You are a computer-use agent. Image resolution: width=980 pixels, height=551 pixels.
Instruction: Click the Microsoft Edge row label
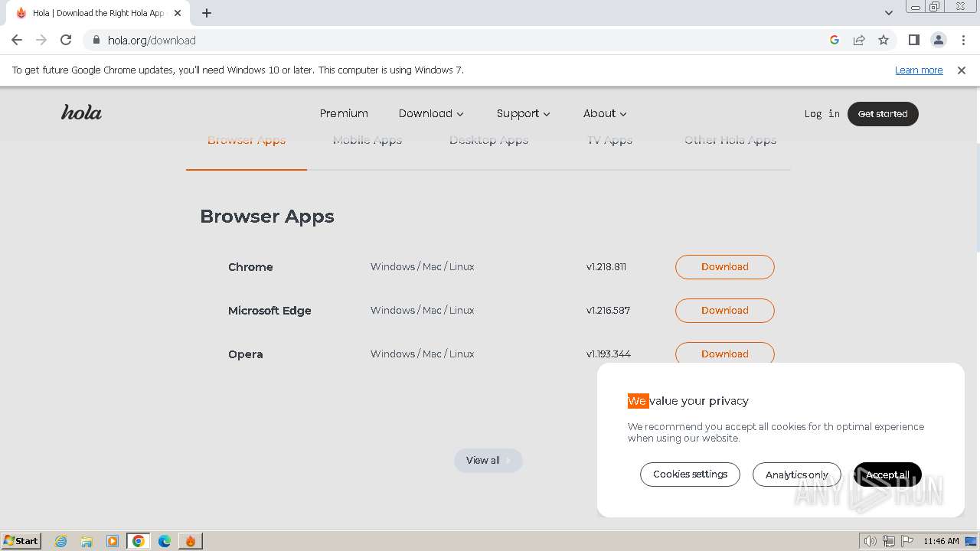(x=269, y=311)
